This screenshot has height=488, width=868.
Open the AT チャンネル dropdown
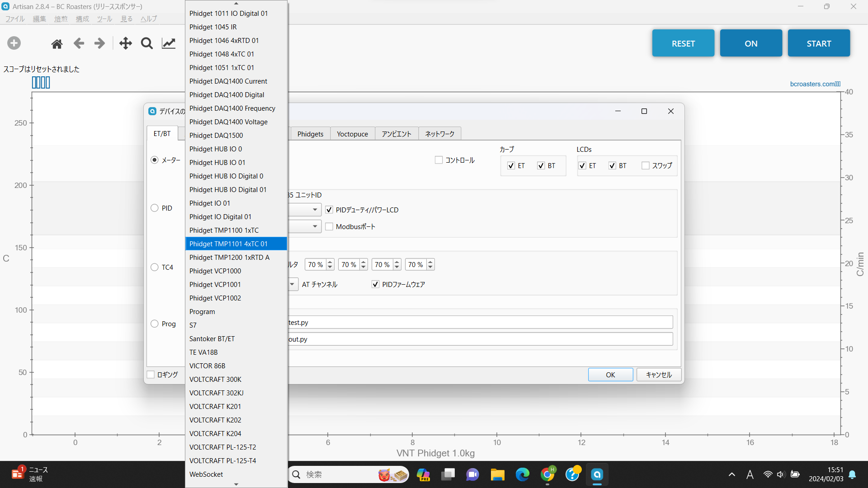pos(292,284)
